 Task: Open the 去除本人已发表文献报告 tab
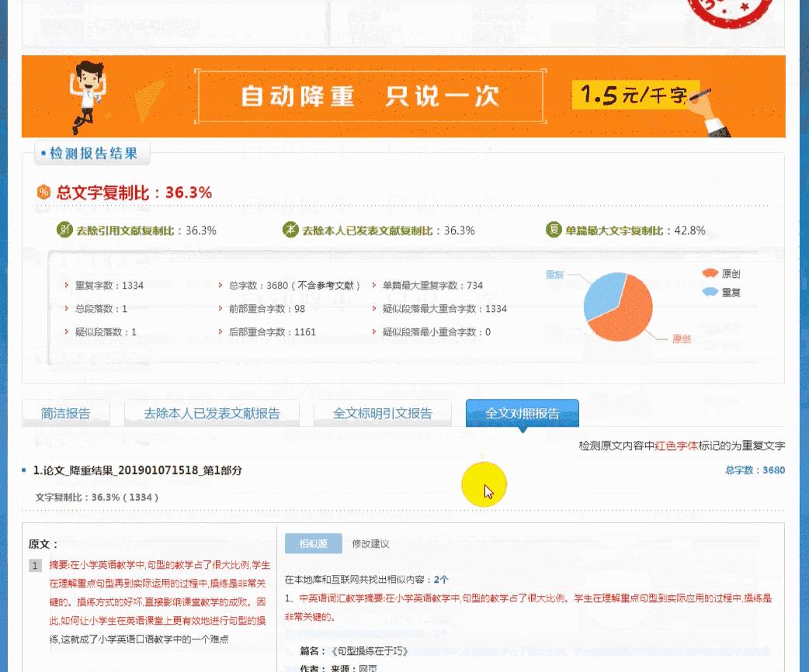coord(212,414)
